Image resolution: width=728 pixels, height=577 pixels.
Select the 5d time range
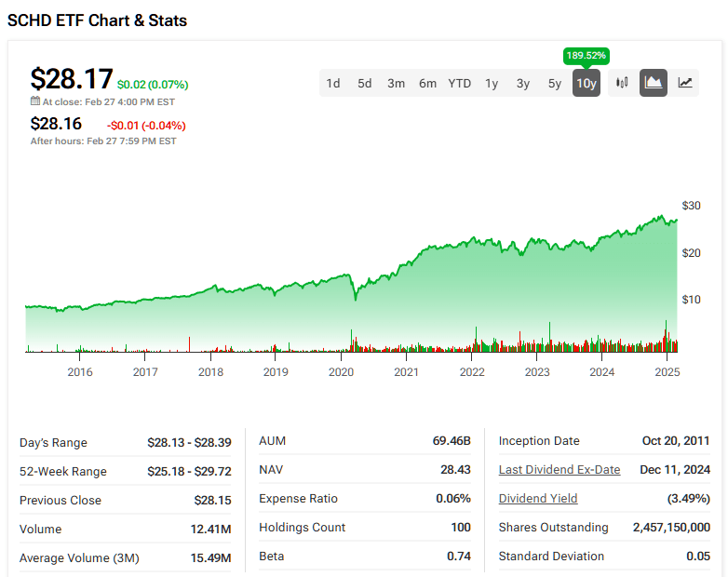[364, 83]
